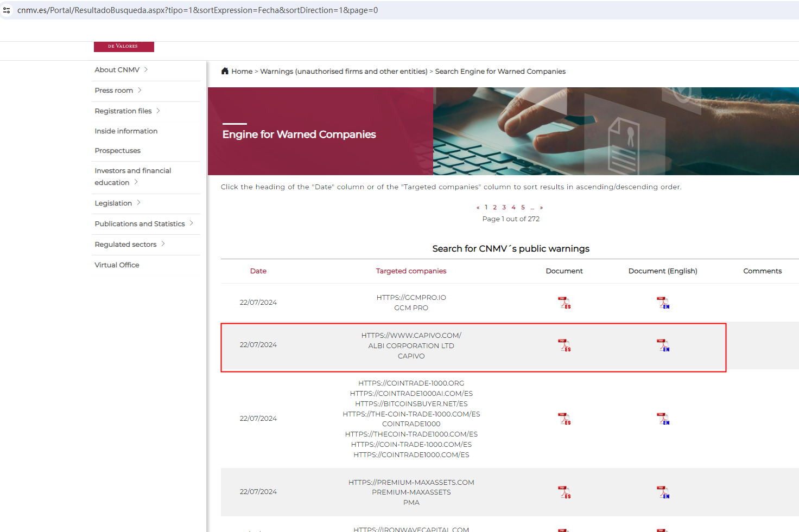Click the PMA company name text

tap(411, 503)
